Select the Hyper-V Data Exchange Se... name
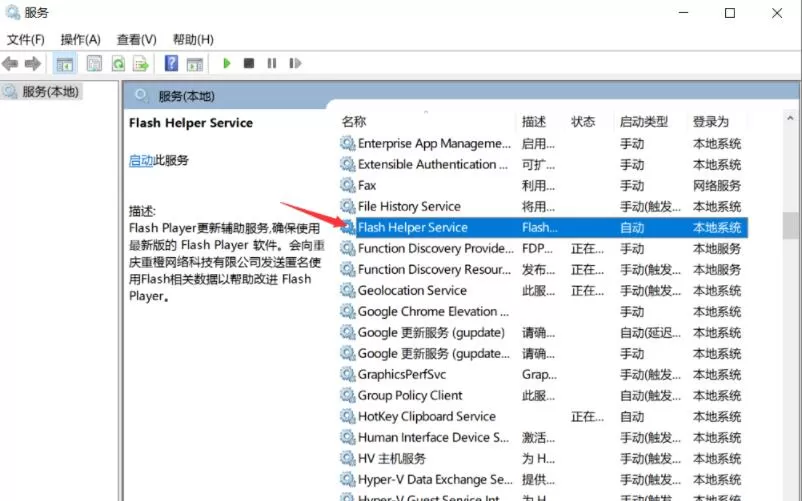This screenshot has height=501, width=802. tap(435, 480)
